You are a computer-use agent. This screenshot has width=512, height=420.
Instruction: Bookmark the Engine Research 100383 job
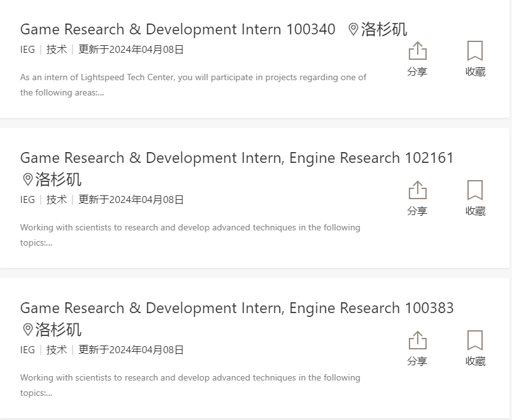475,340
